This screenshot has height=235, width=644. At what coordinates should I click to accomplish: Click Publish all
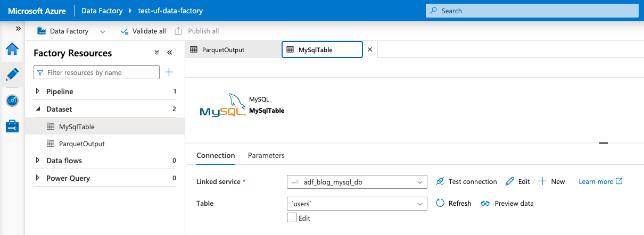coord(196,31)
